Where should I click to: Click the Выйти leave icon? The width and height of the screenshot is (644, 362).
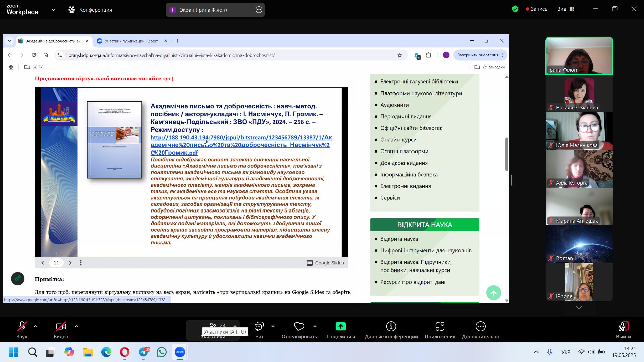623,327
